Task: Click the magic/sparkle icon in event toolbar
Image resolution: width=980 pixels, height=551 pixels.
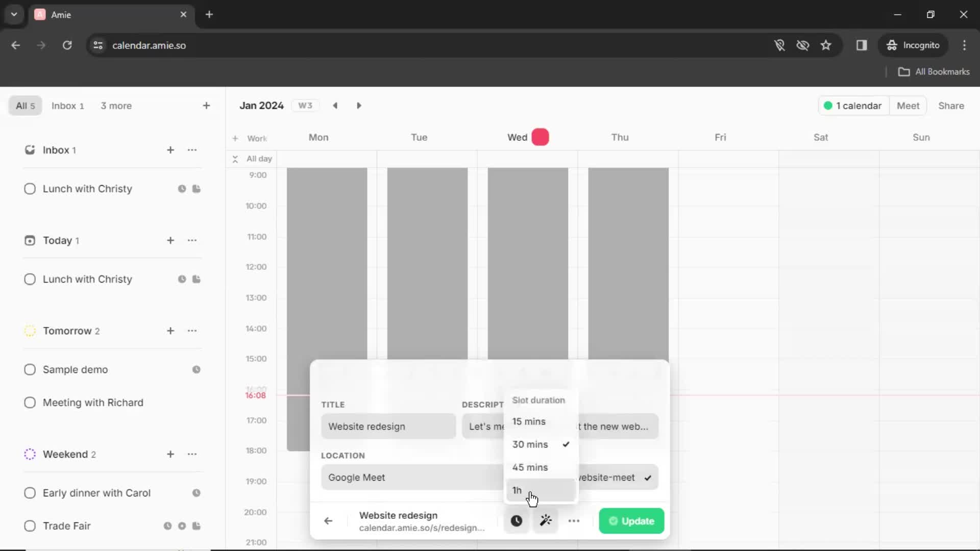Action: click(x=545, y=521)
